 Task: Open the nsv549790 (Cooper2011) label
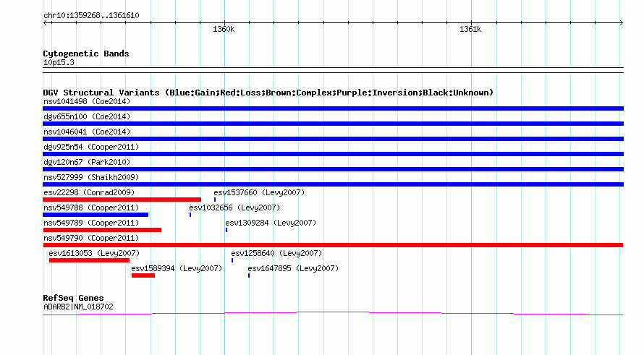[x=91, y=238]
